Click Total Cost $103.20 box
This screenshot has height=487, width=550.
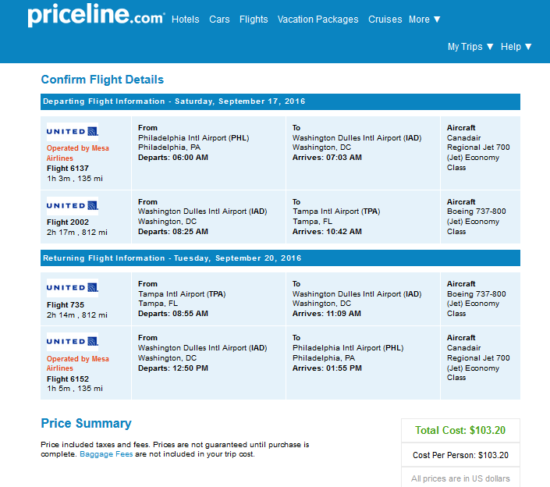460,430
